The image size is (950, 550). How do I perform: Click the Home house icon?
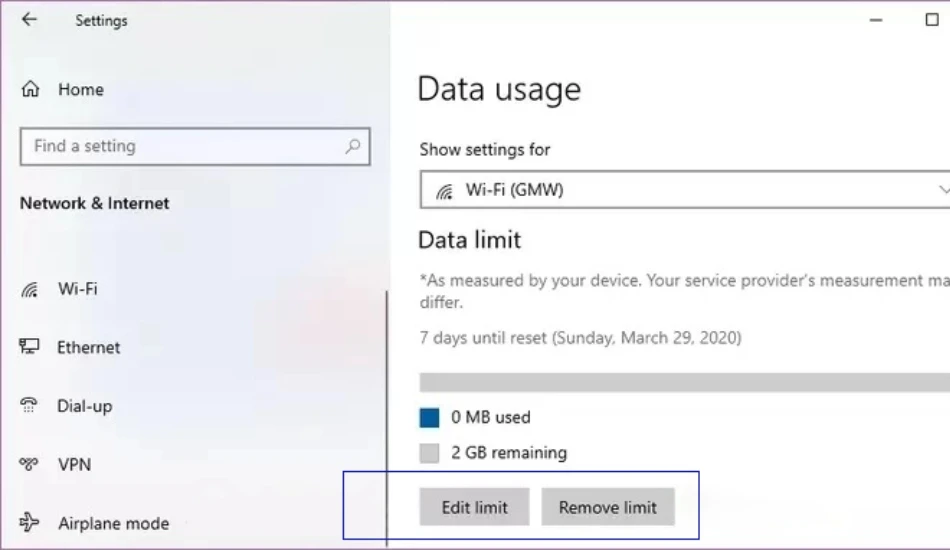point(30,89)
